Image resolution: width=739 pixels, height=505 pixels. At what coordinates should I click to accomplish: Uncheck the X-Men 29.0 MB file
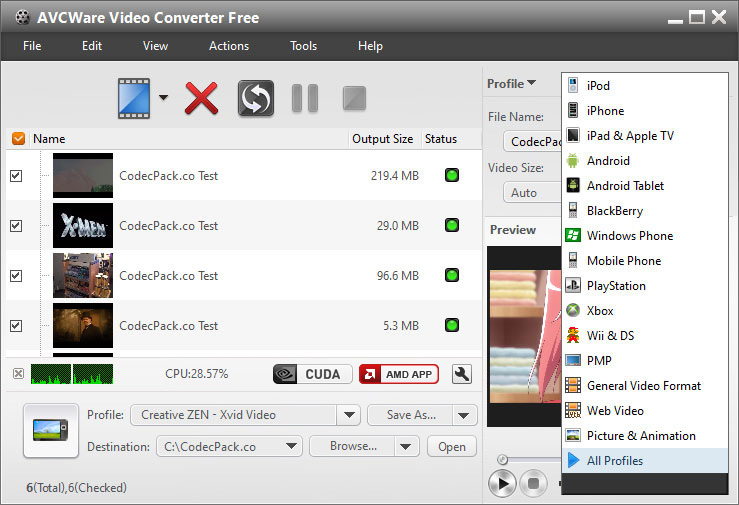[16, 226]
